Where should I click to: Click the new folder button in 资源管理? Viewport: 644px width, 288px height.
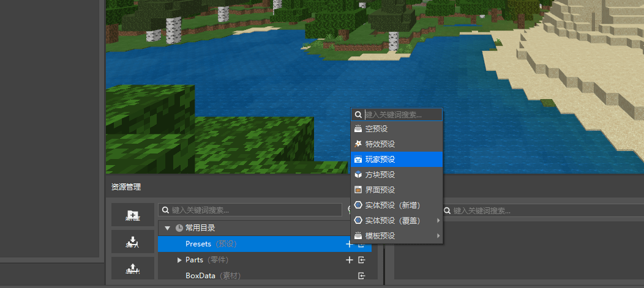tap(133, 215)
